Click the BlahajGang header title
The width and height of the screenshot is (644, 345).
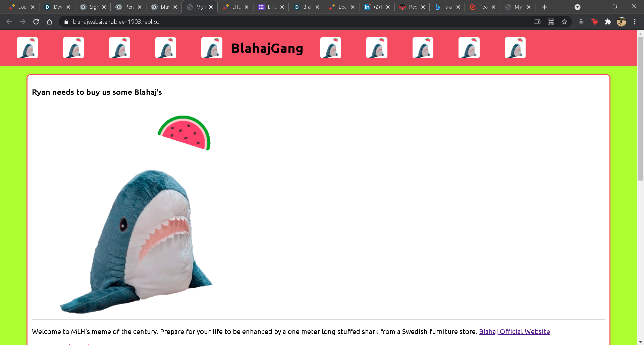coord(267,48)
